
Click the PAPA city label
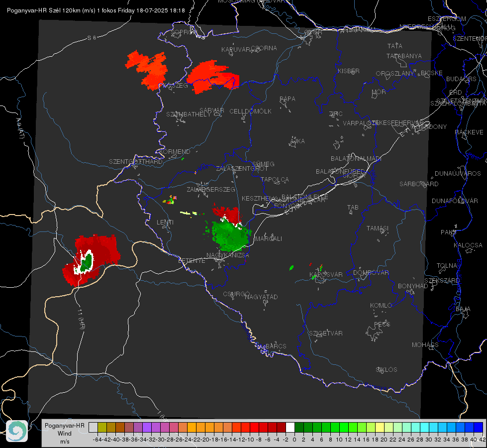288,99
